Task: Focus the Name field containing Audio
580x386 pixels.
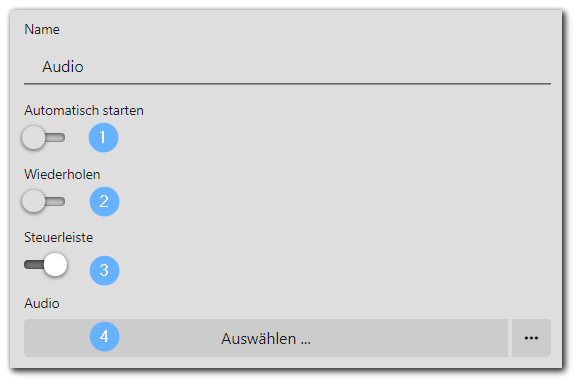Action: (287, 67)
